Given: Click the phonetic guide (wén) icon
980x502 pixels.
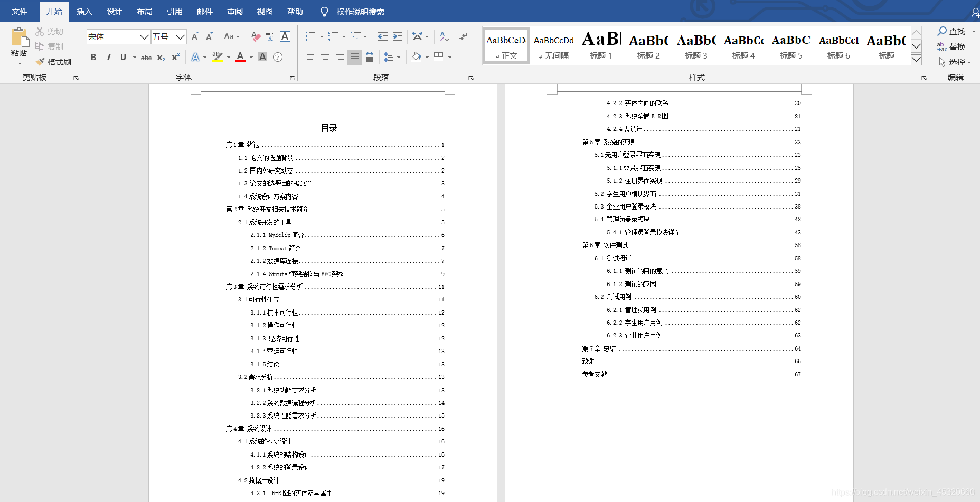Looking at the screenshot, I should (270, 36).
